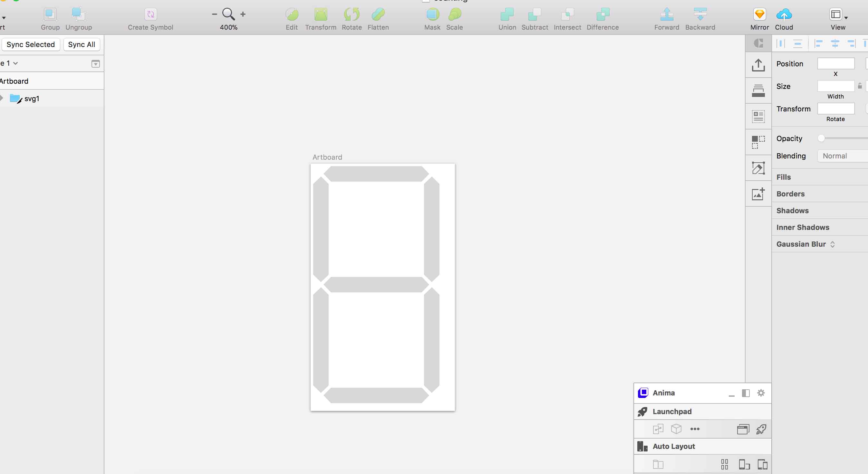The height and width of the screenshot is (474, 868).
Task: Click the rocket preview icon in Launchpad
Action: click(x=761, y=429)
